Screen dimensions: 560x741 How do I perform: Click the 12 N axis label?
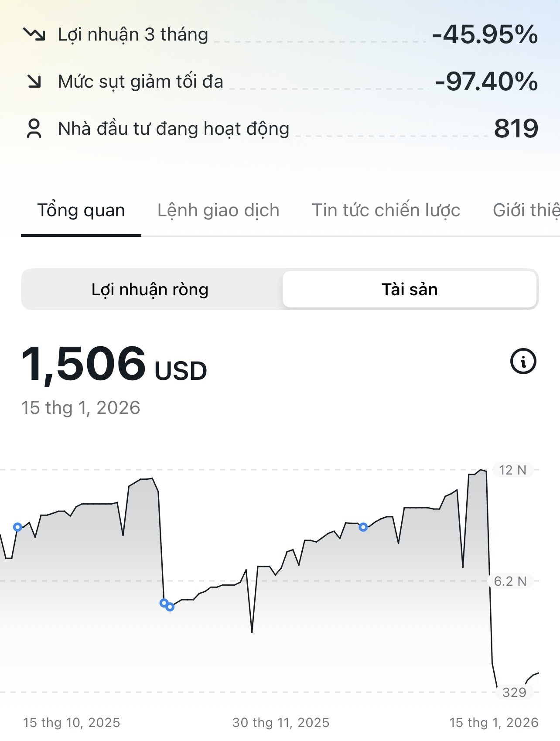coord(512,470)
